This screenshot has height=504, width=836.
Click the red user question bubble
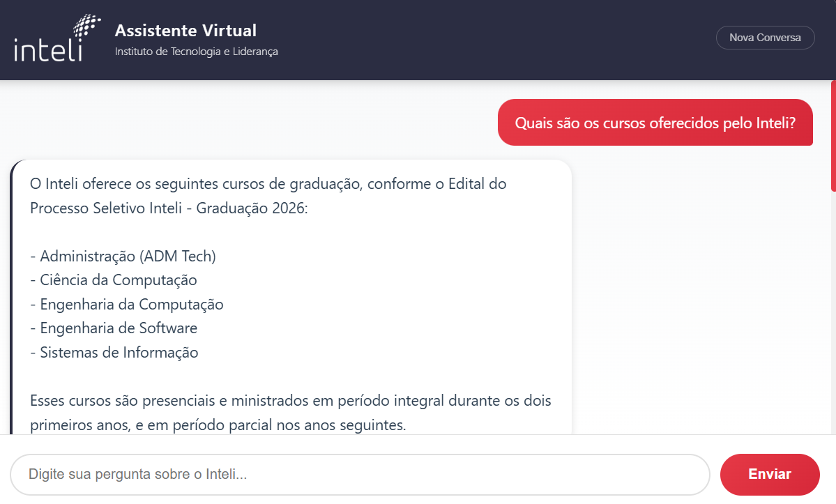pos(655,122)
